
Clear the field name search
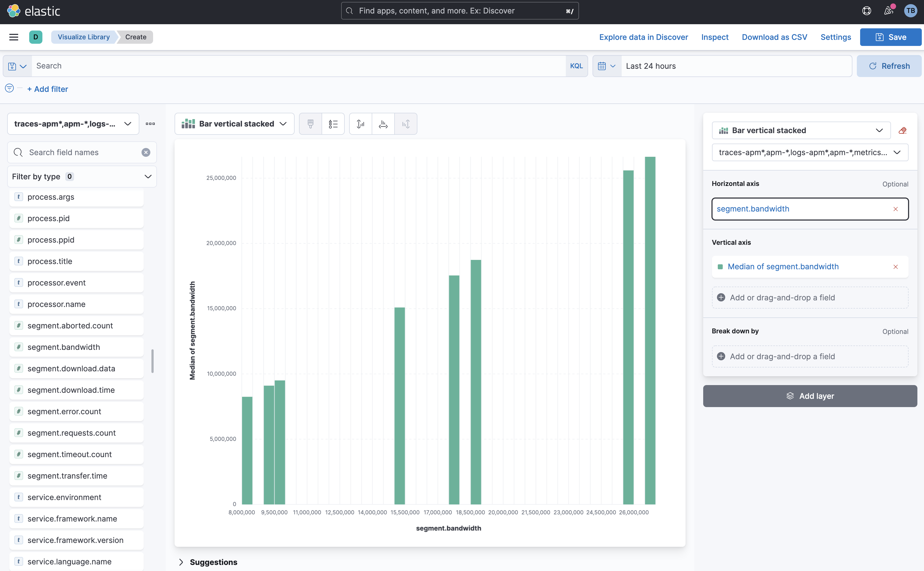point(146,153)
